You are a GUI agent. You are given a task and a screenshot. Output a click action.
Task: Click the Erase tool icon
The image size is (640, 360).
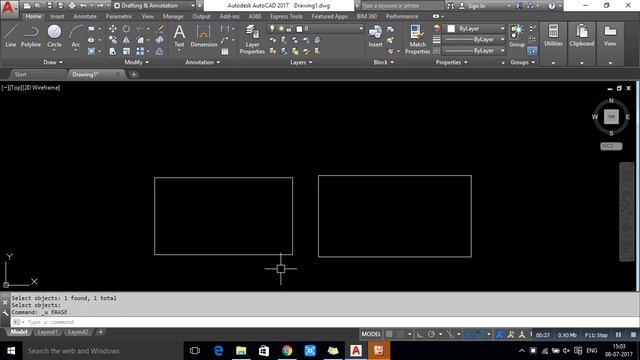pyautogui.click(x=160, y=29)
